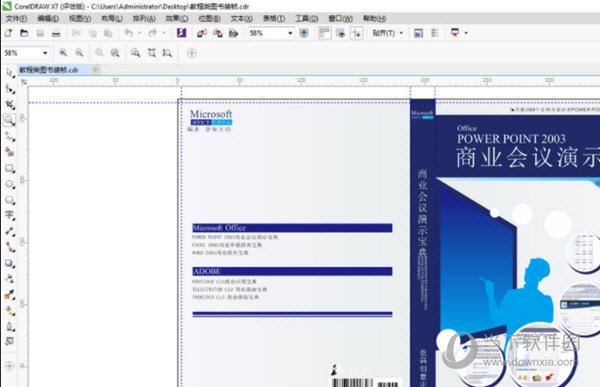Viewport: 600px width, 387px height.
Task: Create a new document with the New icon
Action: click(8, 33)
